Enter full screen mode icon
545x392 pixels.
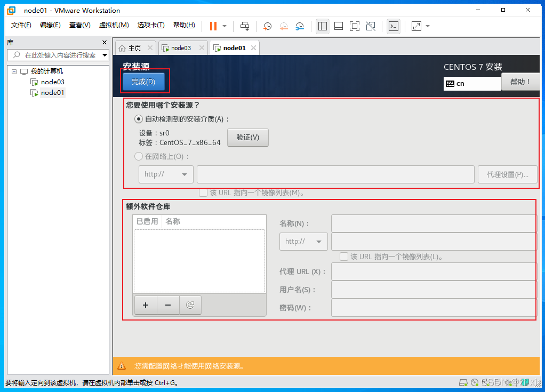pos(355,26)
